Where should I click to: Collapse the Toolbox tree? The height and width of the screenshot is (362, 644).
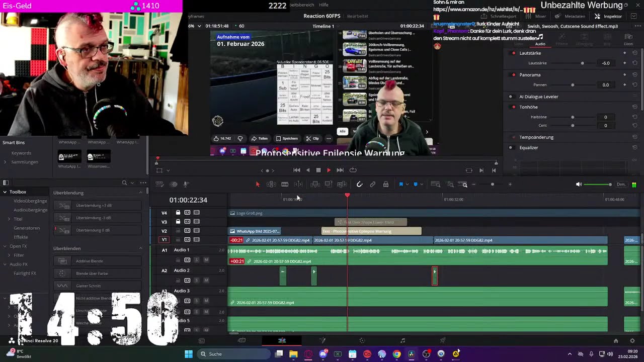5,192
